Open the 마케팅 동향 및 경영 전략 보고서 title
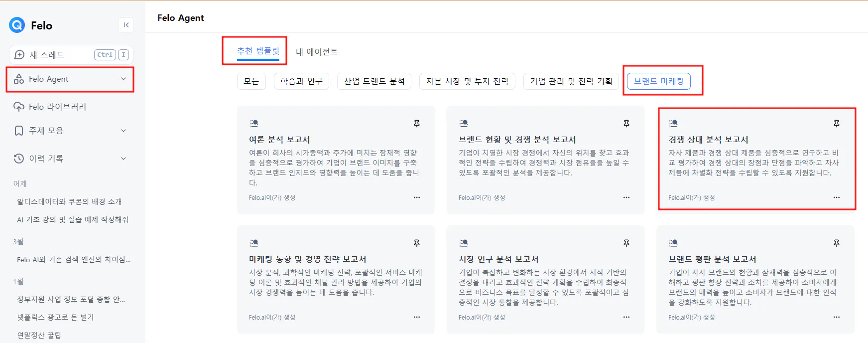The width and height of the screenshot is (868, 343). click(x=308, y=259)
